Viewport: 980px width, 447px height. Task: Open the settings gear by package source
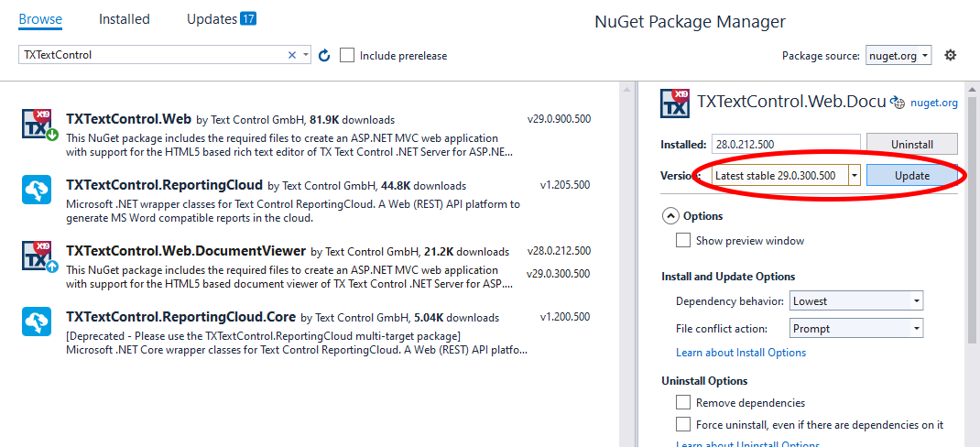point(950,56)
